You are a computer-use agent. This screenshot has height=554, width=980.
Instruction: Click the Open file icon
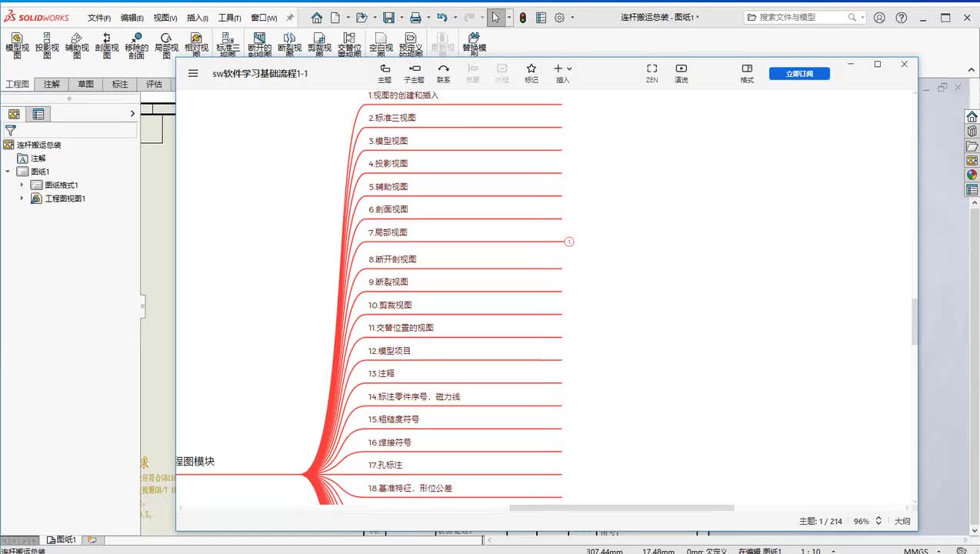coord(362,17)
